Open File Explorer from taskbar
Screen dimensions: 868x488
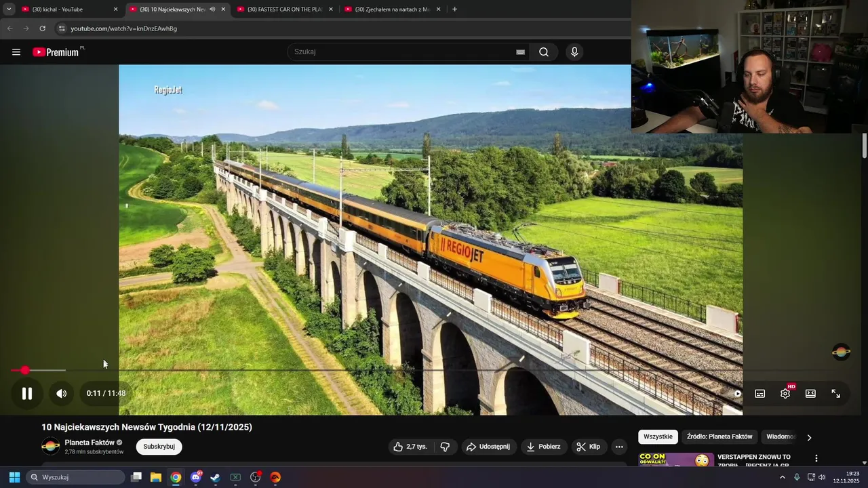(156, 477)
